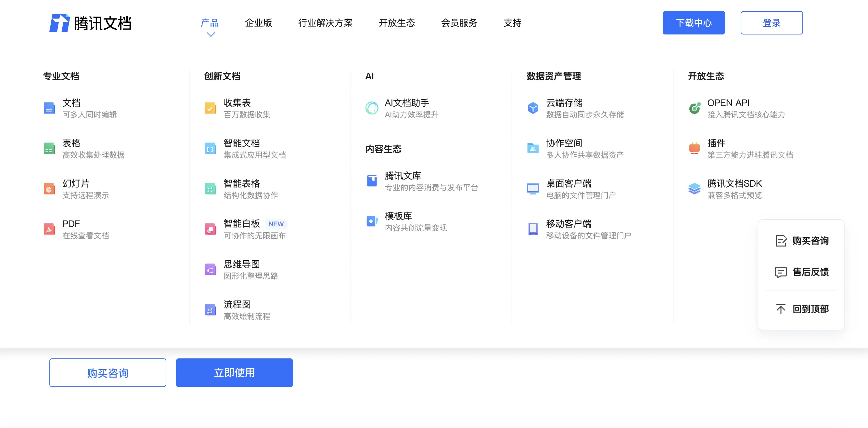Open the PDF viewer icon
Screen dimensions: 868x428
click(x=49, y=229)
